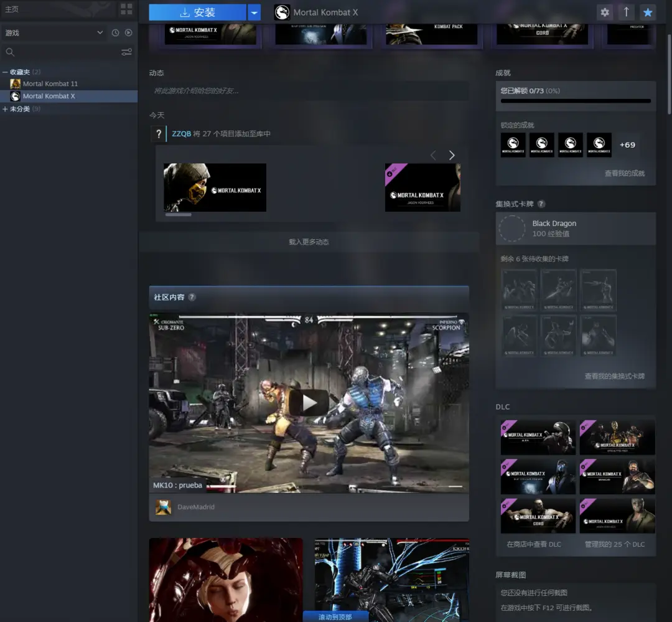Open the Kombat Pack card in the top strip
The height and width of the screenshot is (622, 672).
tap(432, 34)
